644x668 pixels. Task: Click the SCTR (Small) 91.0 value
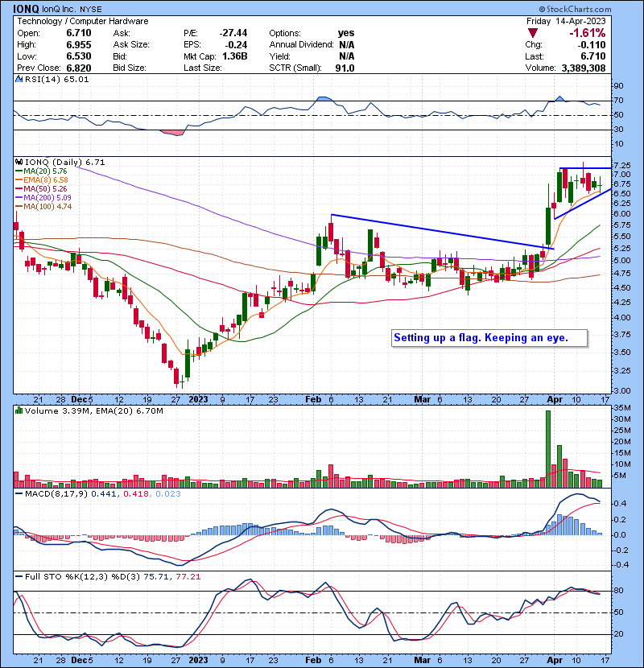345,68
